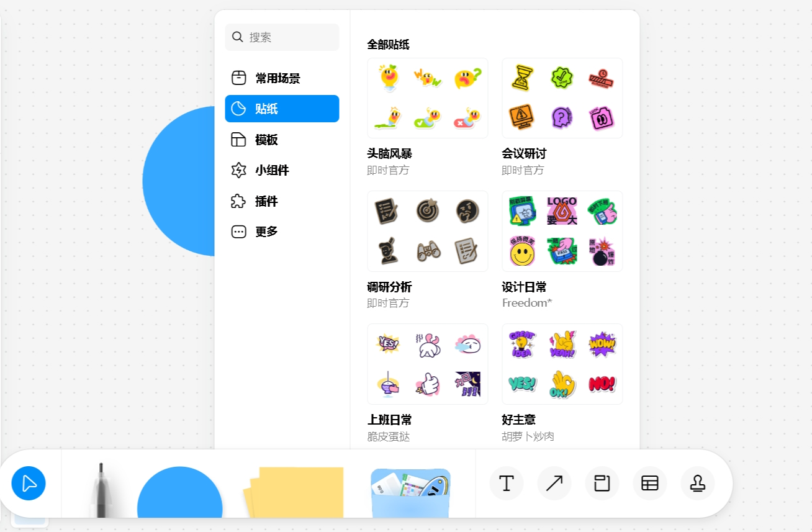Click the search magnifier icon
Screen dimensions: 812x532
point(237,37)
